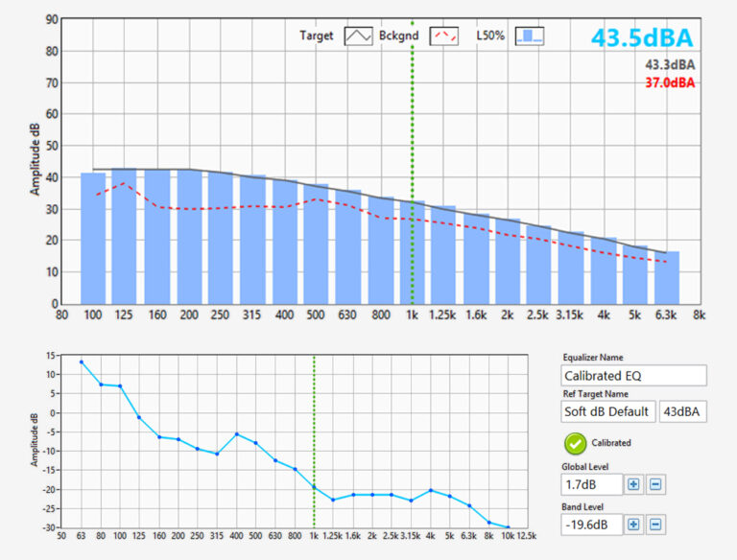Select the 400 Hz point on EQ curve
The image size is (737, 560).
[237, 434]
